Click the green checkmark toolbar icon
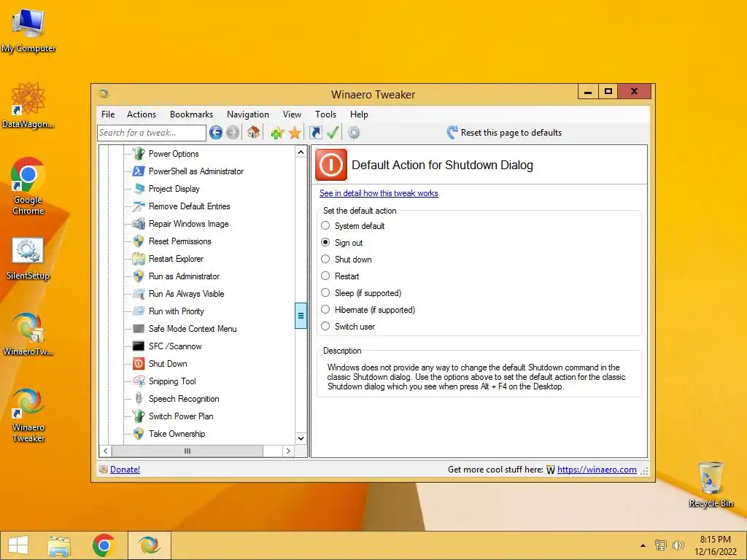 pos(333,133)
